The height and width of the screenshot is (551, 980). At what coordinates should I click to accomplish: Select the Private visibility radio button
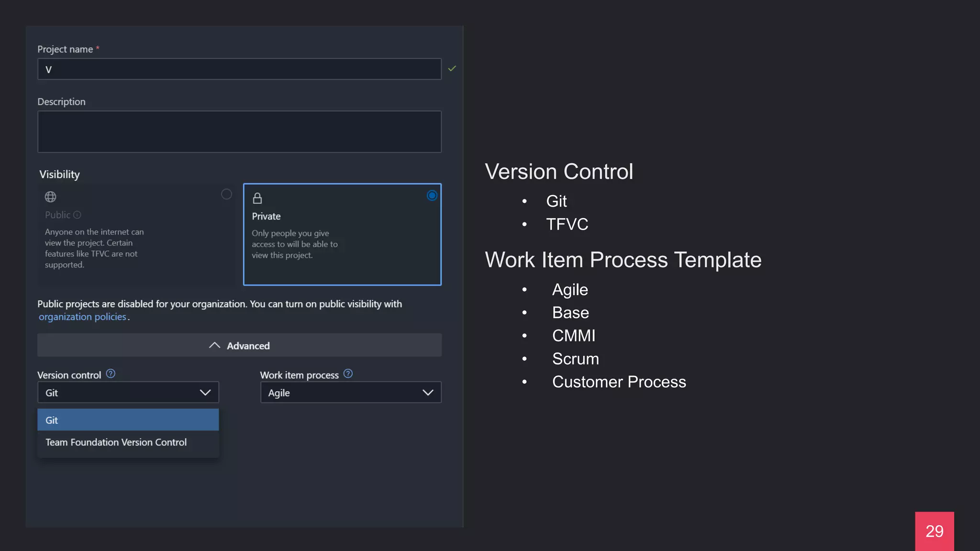pyautogui.click(x=432, y=195)
